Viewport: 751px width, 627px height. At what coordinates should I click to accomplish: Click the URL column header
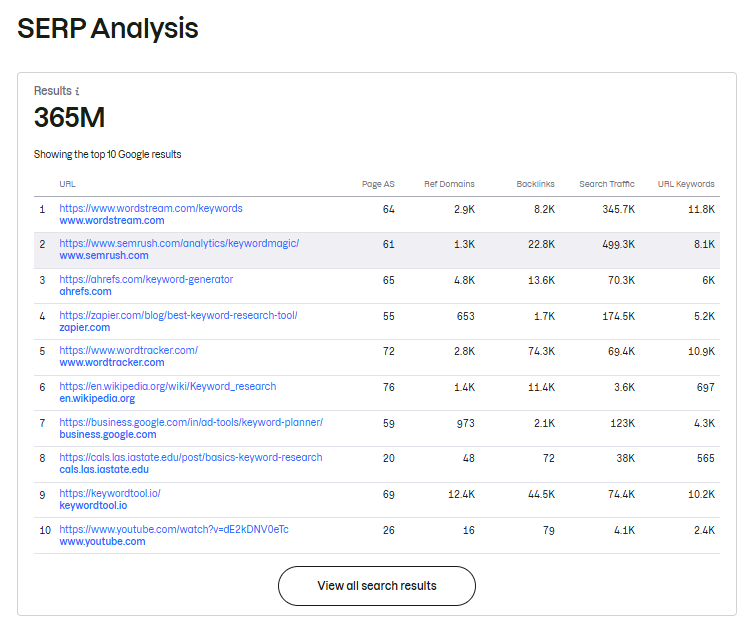click(x=68, y=184)
